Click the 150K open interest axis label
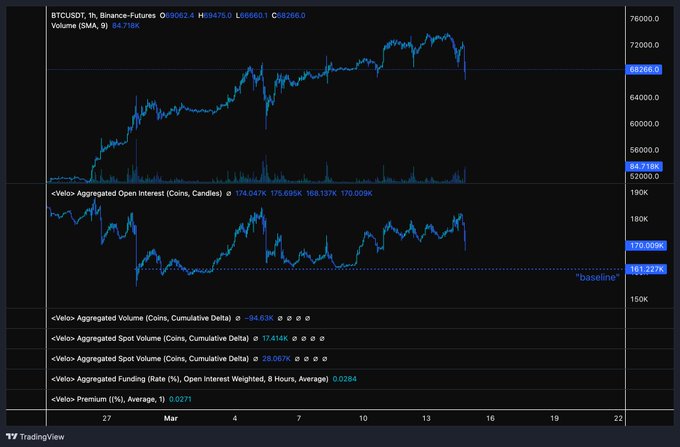The width and height of the screenshot is (680, 447). 639,299
